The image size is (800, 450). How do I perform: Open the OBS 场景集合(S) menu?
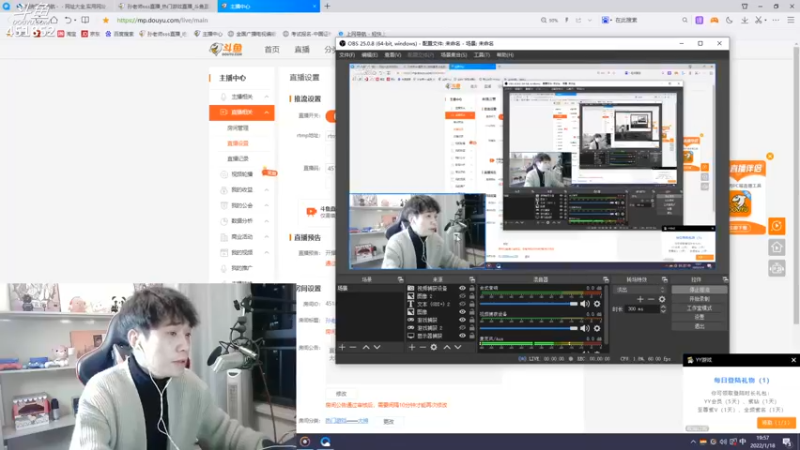pos(454,55)
